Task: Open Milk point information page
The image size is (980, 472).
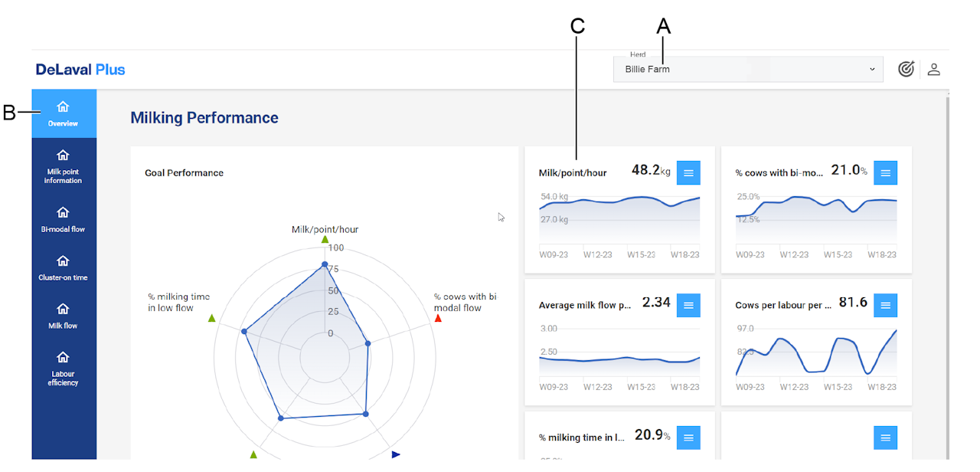Action: [x=64, y=166]
